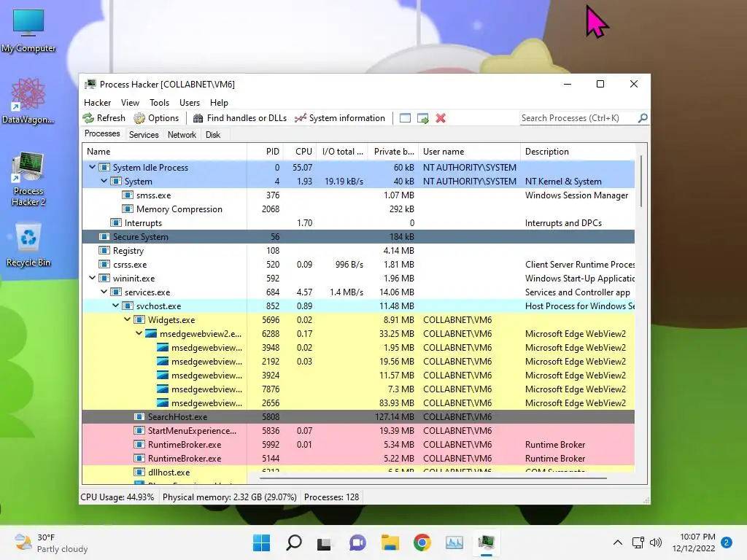Viewport: 747px width, 560px height.
Task: Click the msedgewebview icon for PID 3948
Action: [163, 347]
